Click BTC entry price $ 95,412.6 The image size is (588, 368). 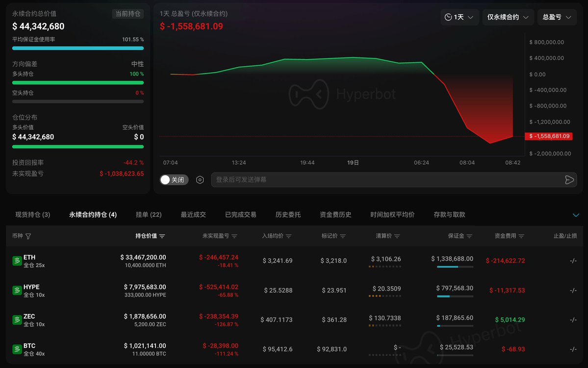(x=278, y=349)
